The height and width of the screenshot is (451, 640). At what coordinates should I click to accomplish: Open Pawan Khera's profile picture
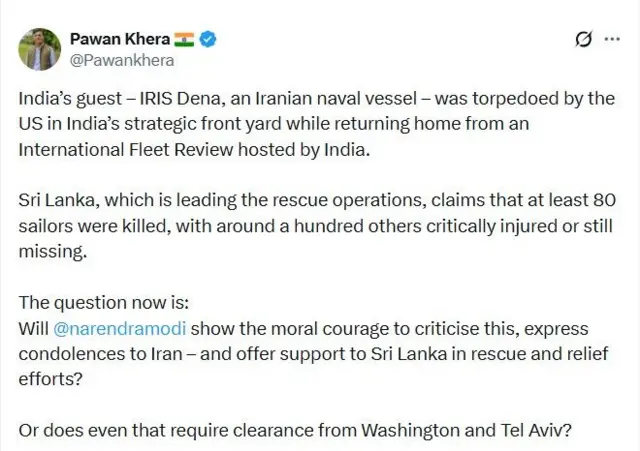click(40, 49)
